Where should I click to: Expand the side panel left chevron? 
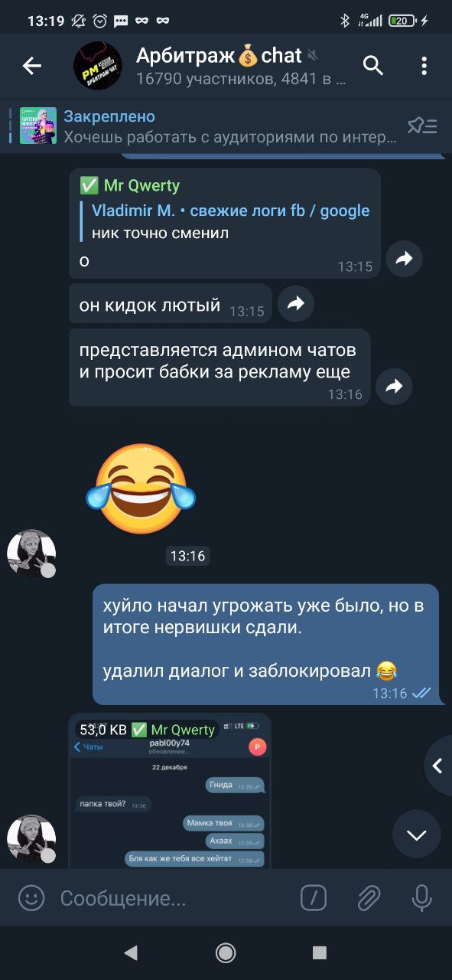coord(437,766)
